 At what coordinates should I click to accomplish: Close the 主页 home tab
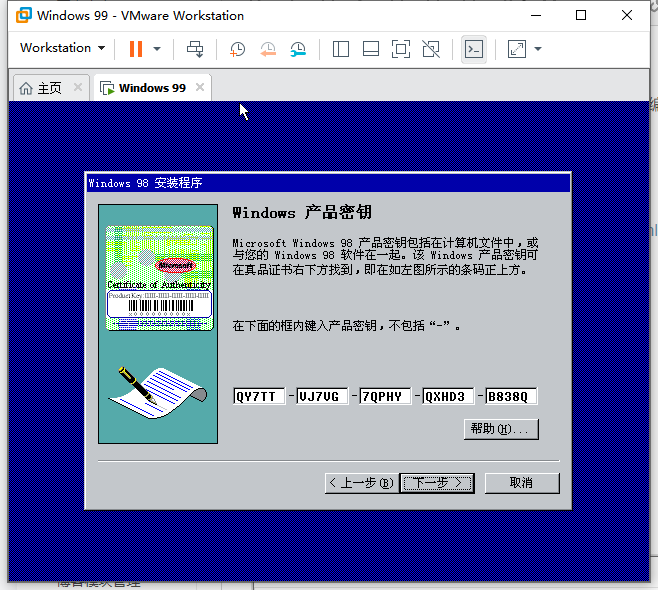point(78,87)
